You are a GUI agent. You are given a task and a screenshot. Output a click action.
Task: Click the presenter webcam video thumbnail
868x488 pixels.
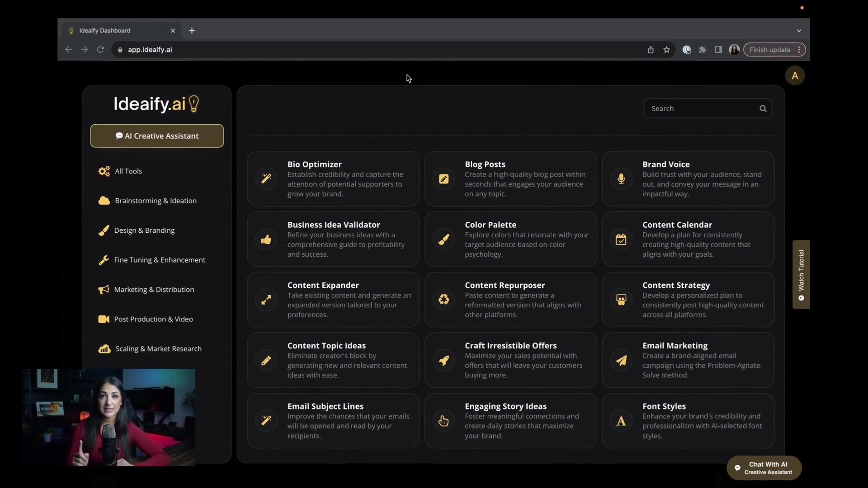pos(108,418)
